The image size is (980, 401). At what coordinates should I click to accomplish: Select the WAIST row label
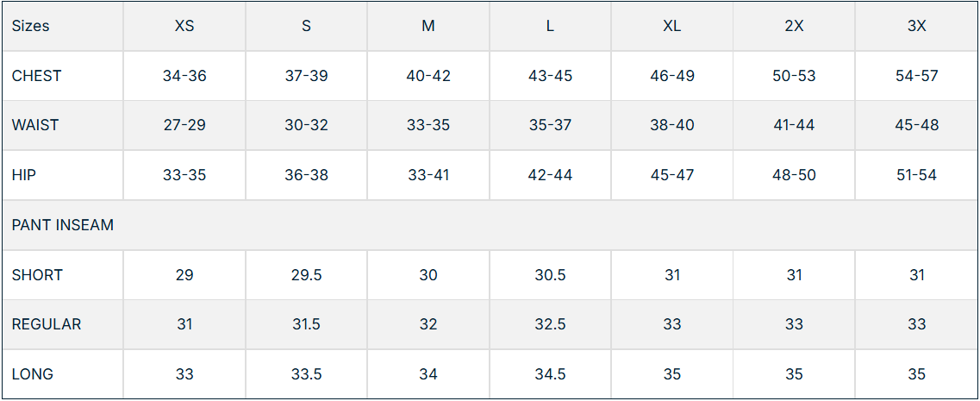tap(35, 125)
